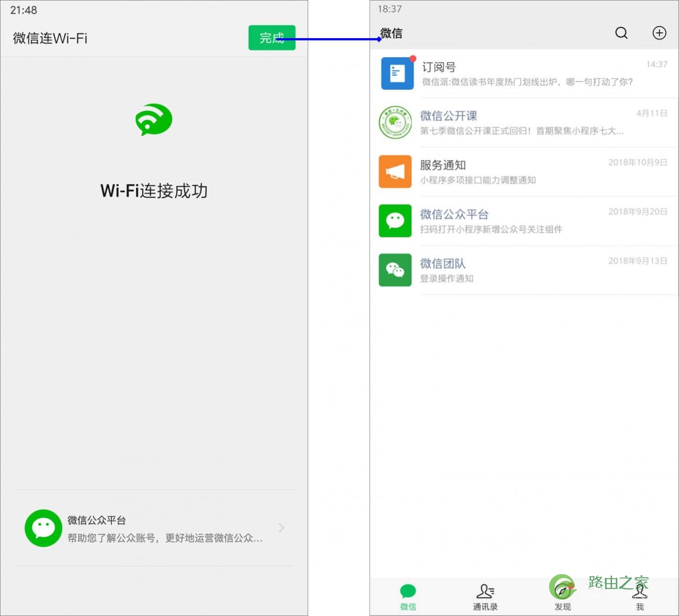
Task: Open the 发现 discover tab
Action: (562, 596)
